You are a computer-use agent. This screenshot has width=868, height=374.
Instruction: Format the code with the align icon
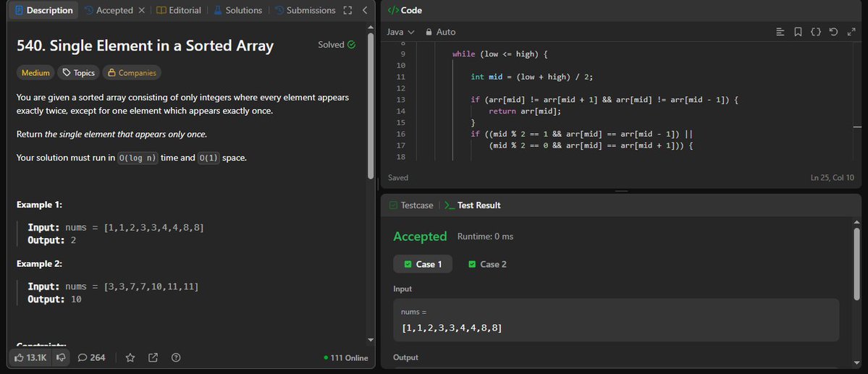point(780,32)
